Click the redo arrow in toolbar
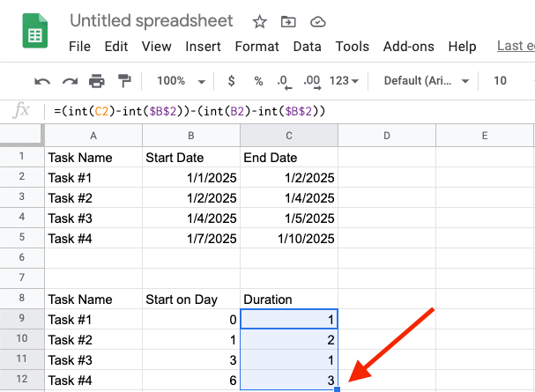Screen dimensions: 535x392 point(69,81)
